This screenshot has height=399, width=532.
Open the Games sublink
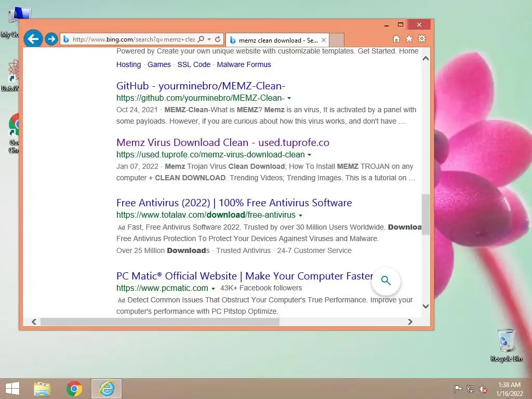pyautogui.click(x=159, y=64)
